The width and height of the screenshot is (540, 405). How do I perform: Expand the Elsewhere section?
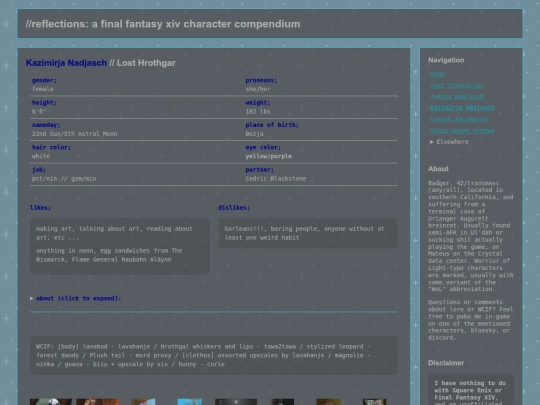tap(449, 142)
